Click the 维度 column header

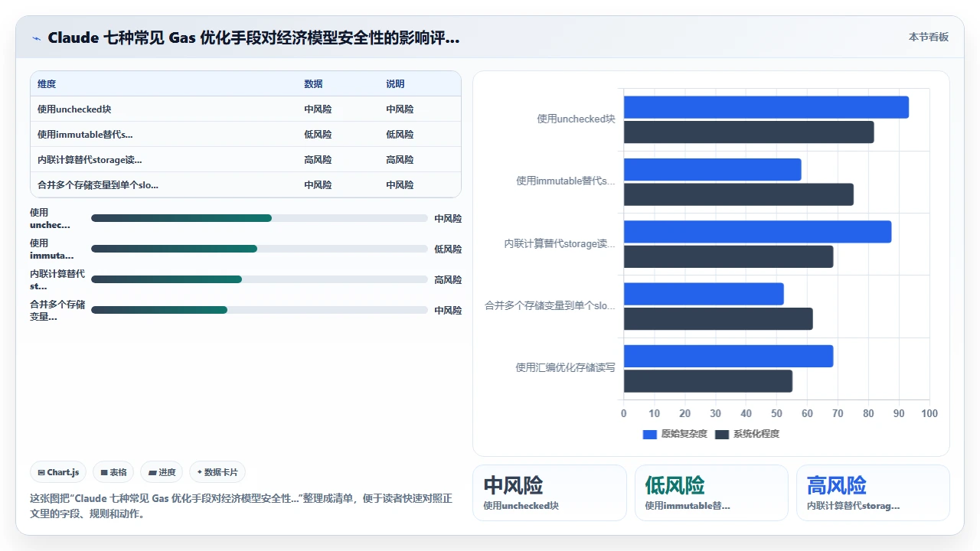click(x=47, y=84)
